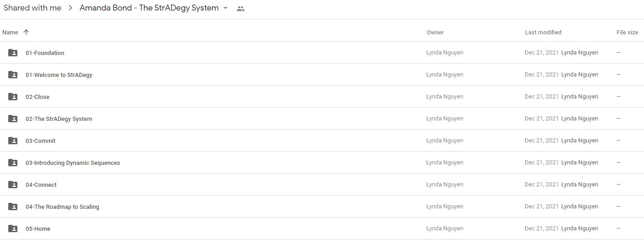Select the 04-Connect shared folder icon
The height and width of the screenshot is (245, 644).
point(13,185)
